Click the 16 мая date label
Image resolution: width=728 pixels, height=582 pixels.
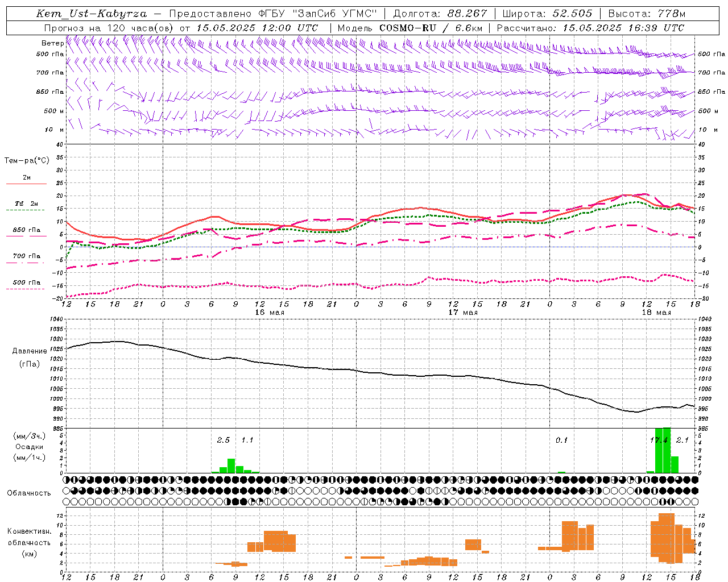(x=269, y=313)
